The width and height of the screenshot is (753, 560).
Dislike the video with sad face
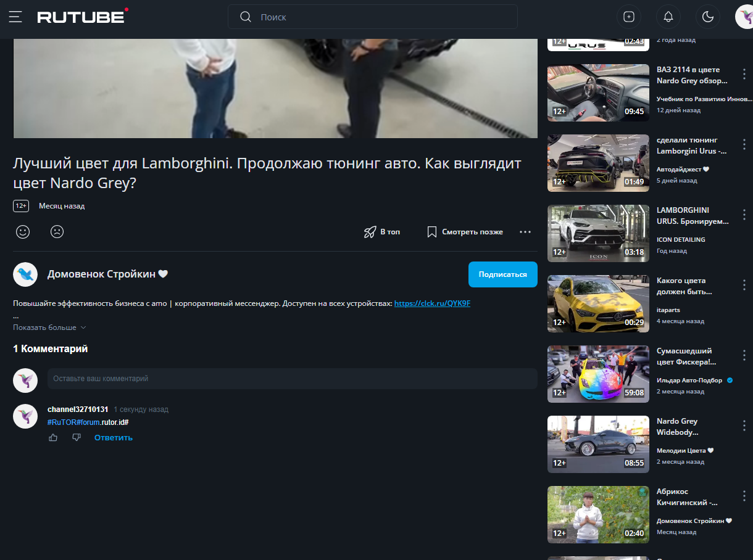click(x=57, y=232)
